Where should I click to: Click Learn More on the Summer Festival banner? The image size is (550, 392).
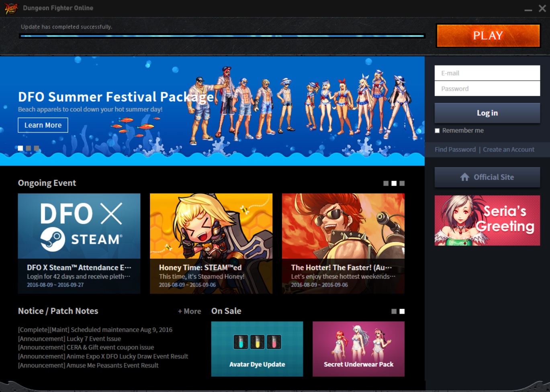coord(43,125)
